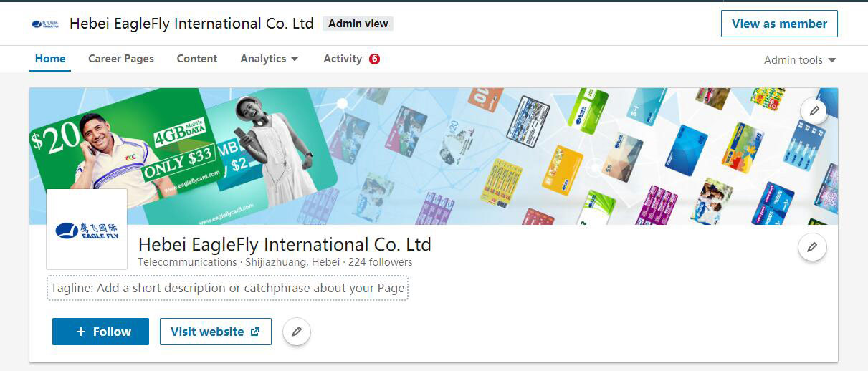Expand the Admin tools dropdown
This screenshot has height=371, width=868.
tap(800, 60)
